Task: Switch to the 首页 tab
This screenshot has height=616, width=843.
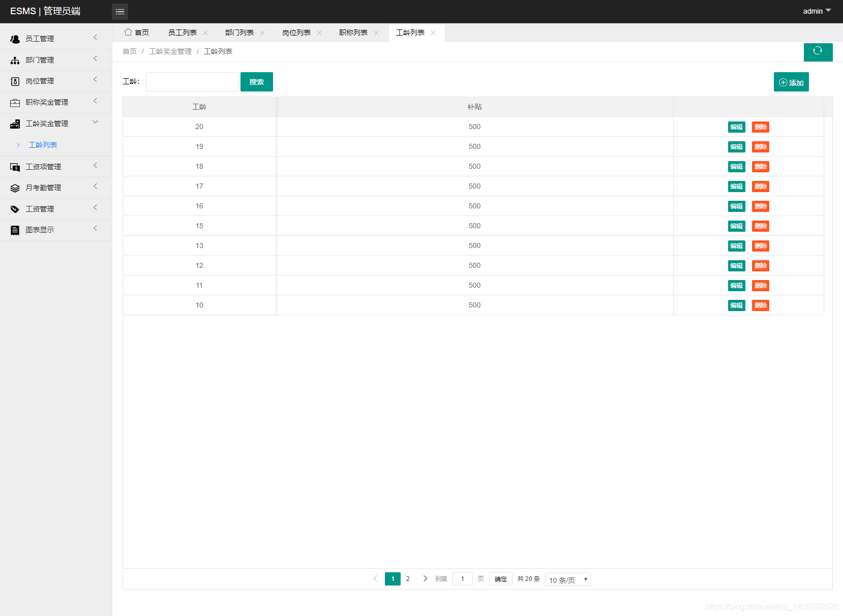Action: coord(137,33)
